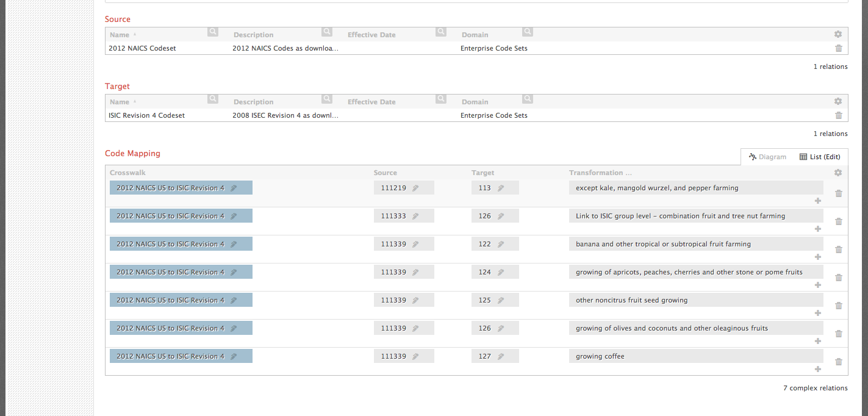
Task: Open search on Target table Name column
Action: (212, 99)
